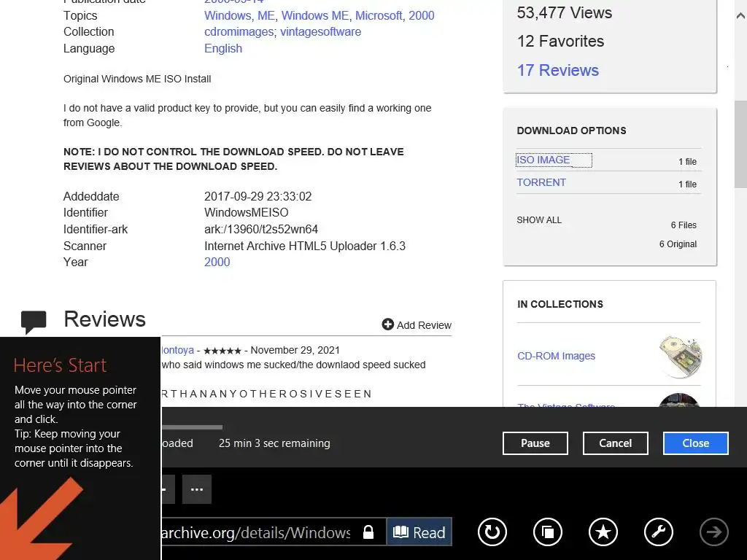Click the Windows ME topic link
Image resolution: width=747 pixels, height=560 pixels.
315,16
